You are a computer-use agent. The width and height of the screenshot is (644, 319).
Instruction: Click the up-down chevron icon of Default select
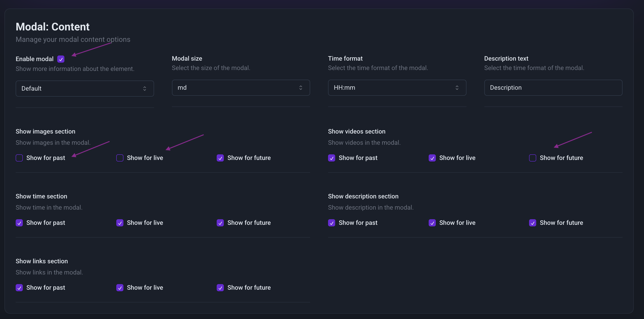pos(144,89)
